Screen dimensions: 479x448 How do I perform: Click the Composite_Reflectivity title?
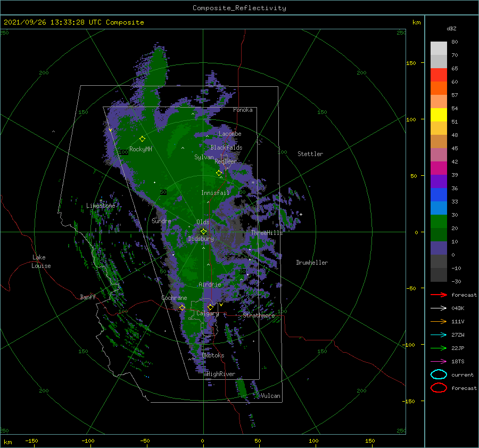click(x=240, y=8)
